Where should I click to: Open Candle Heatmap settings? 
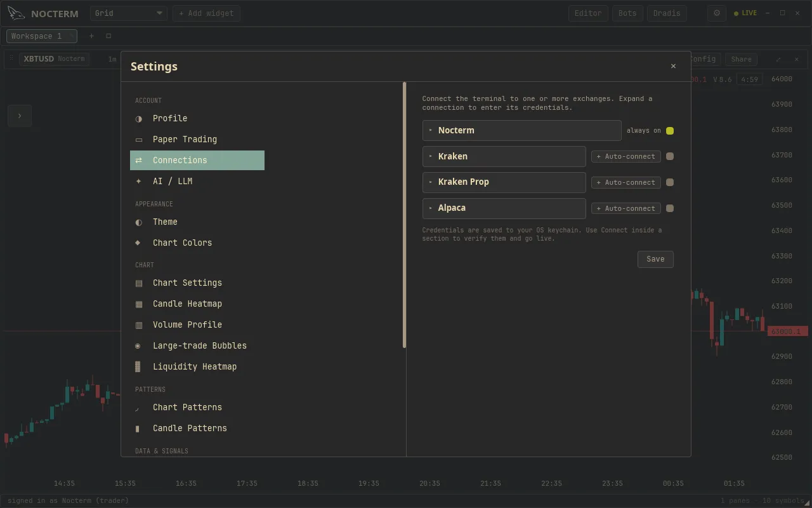[x=197, y=304]
